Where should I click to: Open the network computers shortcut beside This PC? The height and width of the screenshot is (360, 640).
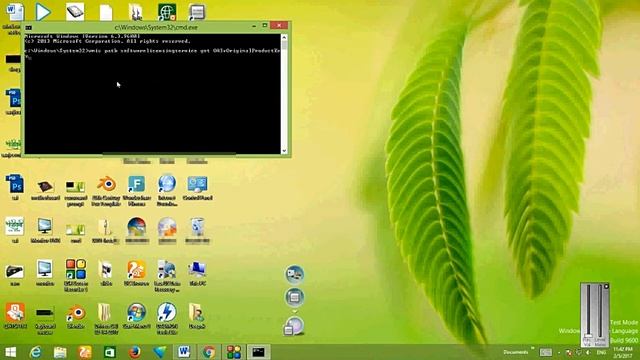pos(167,275)
